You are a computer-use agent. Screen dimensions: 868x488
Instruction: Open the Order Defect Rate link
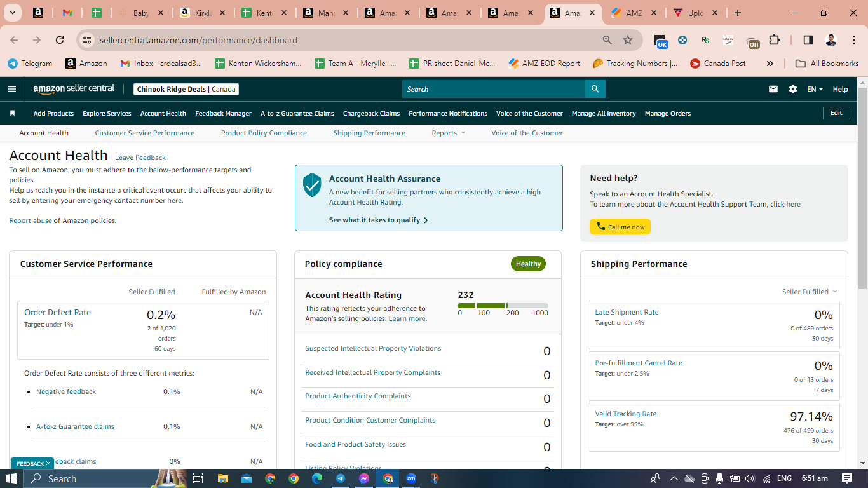click(x=57, y=312)
